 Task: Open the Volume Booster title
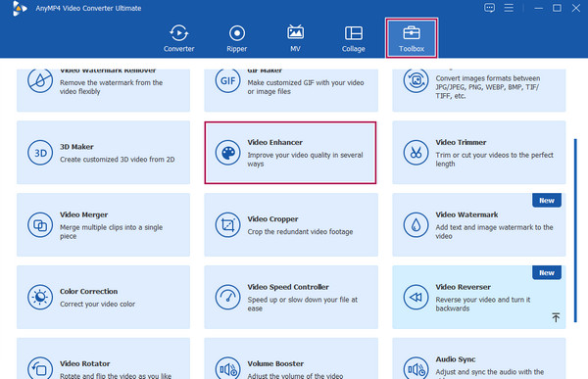275,363
